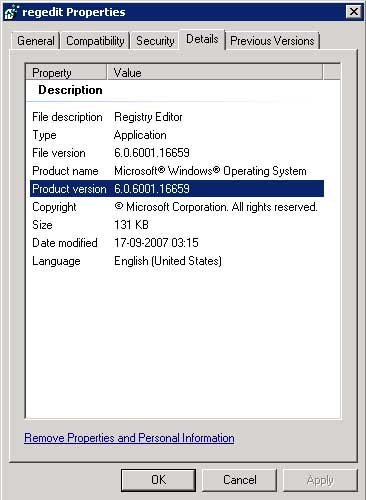Image resolution: width=366 pixels, height=500 pixels.
Task: Click the 131 KB value
Action: coord(131,225)
